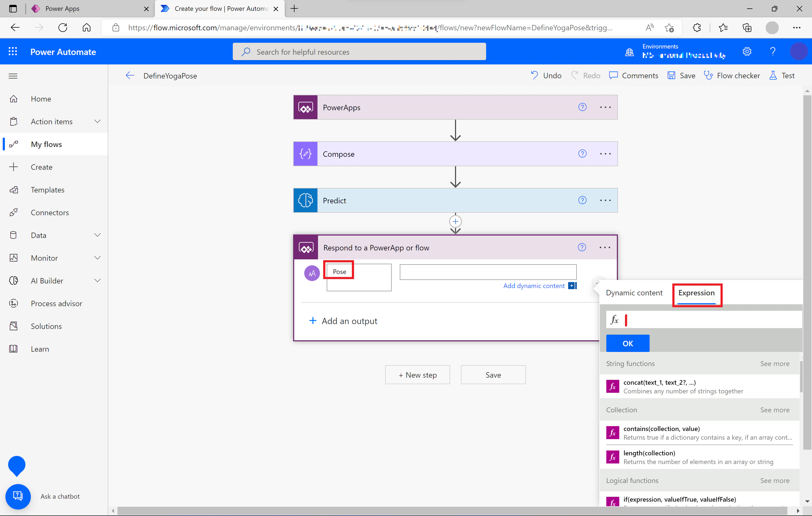Open the app launcher waffle icon
The width and height of the screenshot is (812, 516).
click(13, 52)
